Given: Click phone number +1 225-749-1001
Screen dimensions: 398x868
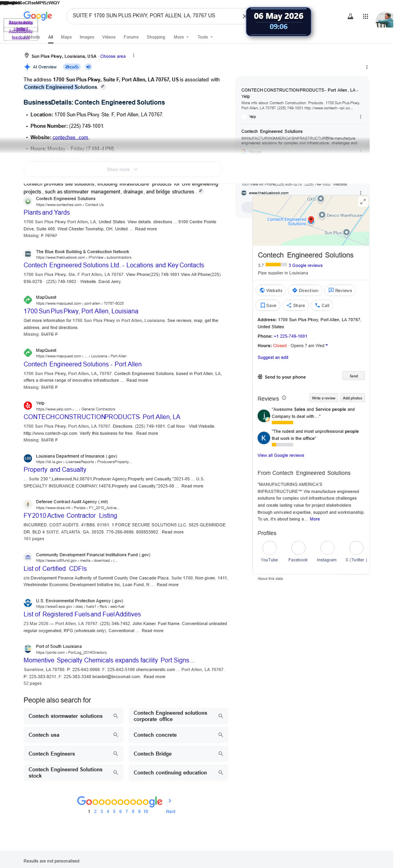Looking at the screenshot, I should click(291, 336).
